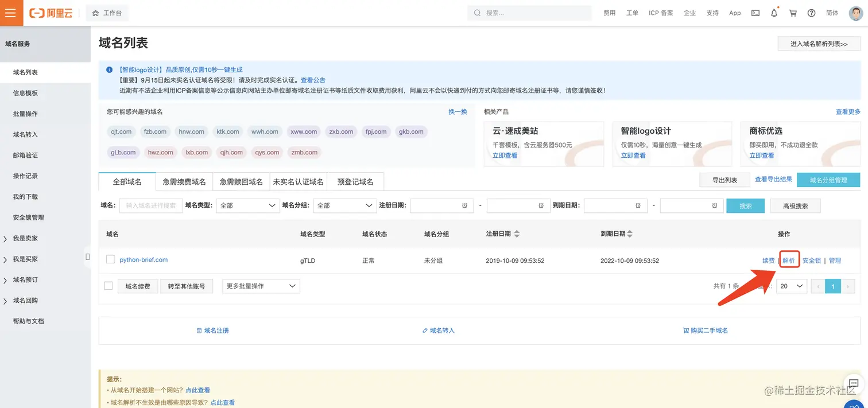Viewport: 868px width, 408px height.
Task: Select page 1 in pagination
Action: pyautogui.click(x=833, y=286)
